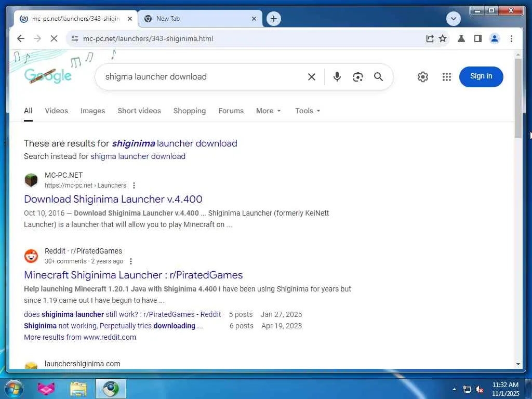Open the Windows Start menu
This screenshot has height=399, width=532.
point(14,389)
